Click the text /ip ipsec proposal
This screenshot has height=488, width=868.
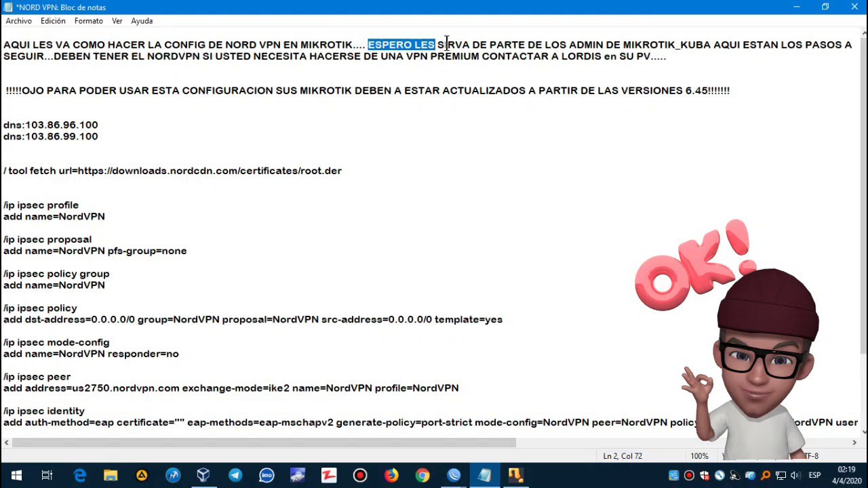click(47, 239)
